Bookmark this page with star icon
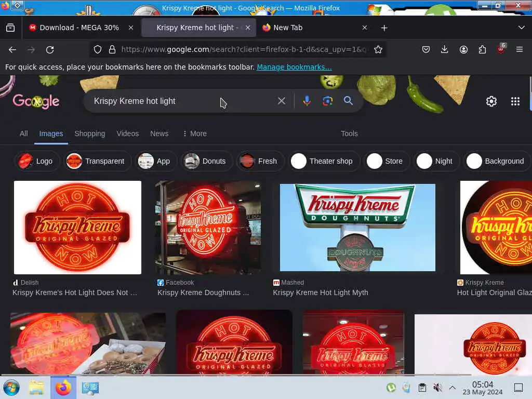532x399 pixels. pos(378,49)
